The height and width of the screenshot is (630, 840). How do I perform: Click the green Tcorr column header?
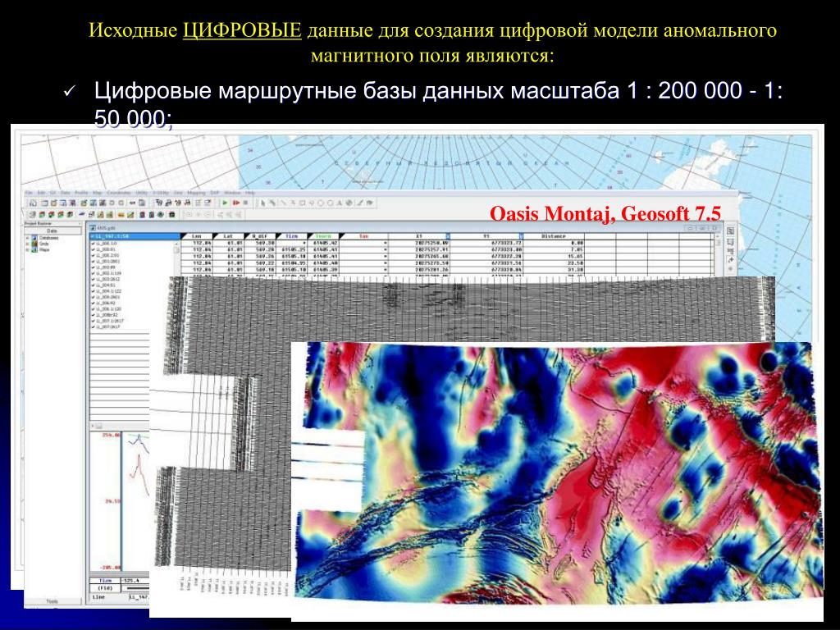tap(323, 236)
